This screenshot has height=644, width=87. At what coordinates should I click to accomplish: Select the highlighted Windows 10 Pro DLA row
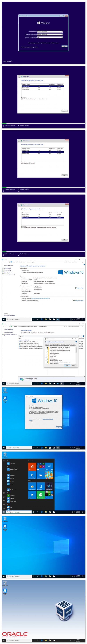point(42,152)
